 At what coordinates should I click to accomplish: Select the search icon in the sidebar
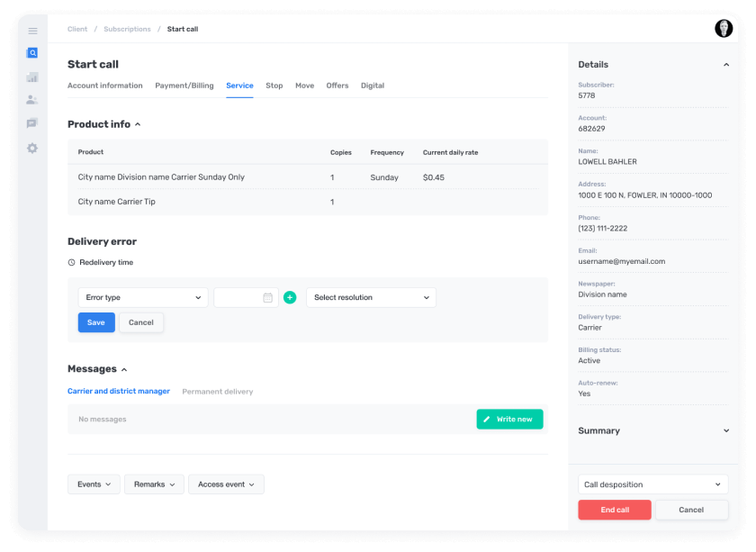click(x=32, y=52)
